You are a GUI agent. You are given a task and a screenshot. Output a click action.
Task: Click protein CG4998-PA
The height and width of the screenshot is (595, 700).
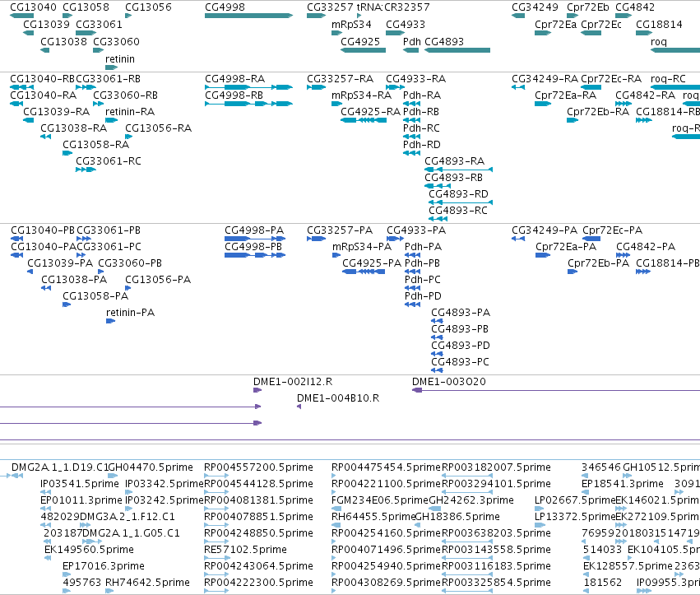pos(255,239)
